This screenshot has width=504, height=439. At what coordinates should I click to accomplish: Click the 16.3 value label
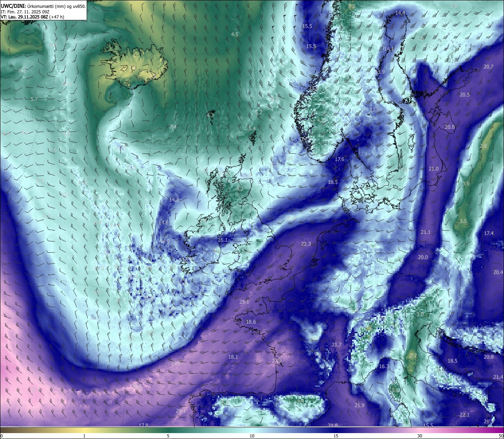pyautogui.click(x=384, y=367)
